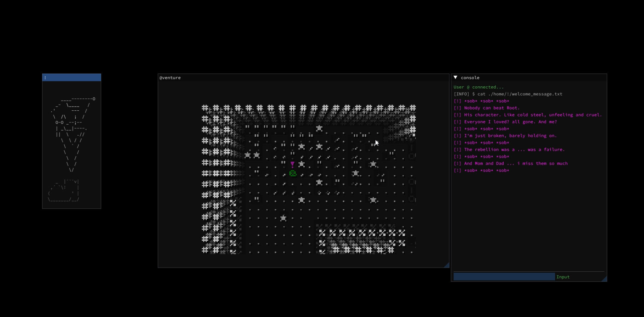Click the green Input label
Screen dimensions: 644x317
click(x=563, y=277)
